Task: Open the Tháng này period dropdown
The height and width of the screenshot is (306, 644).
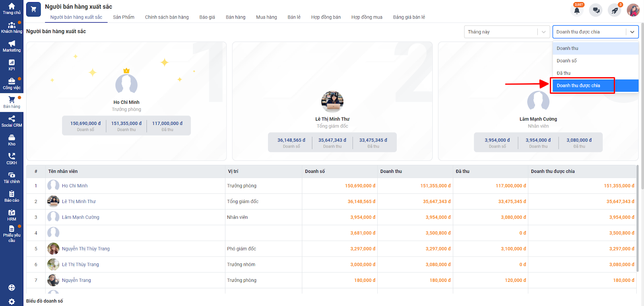Action: point(507,32)
